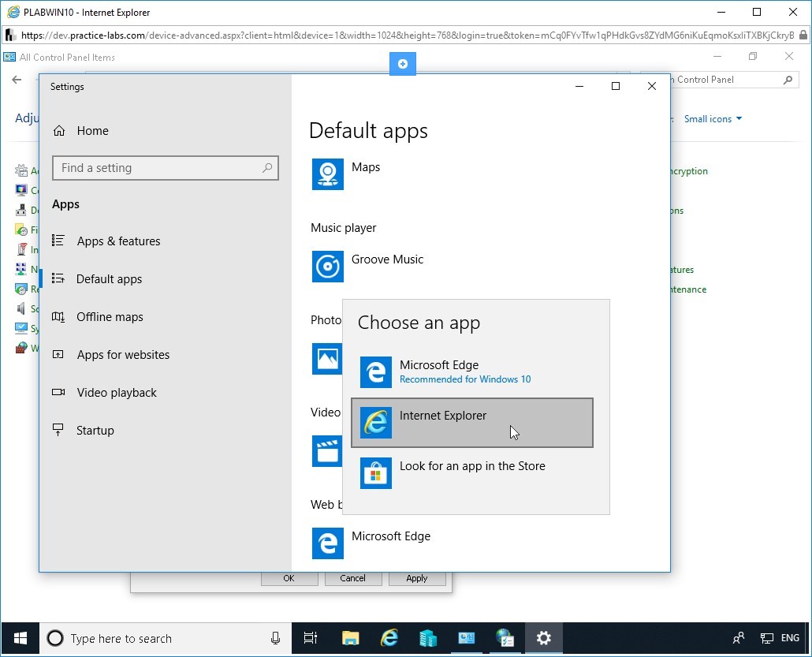Click the taskbar microphone icon
This screenshot has height=657, width=812.
pos(275,638)
